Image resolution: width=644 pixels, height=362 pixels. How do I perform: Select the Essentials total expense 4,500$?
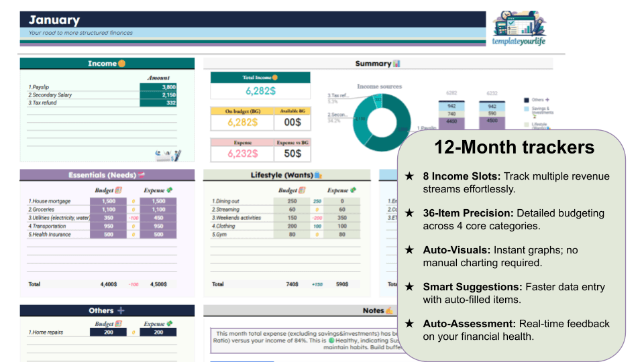click(158, 284)
